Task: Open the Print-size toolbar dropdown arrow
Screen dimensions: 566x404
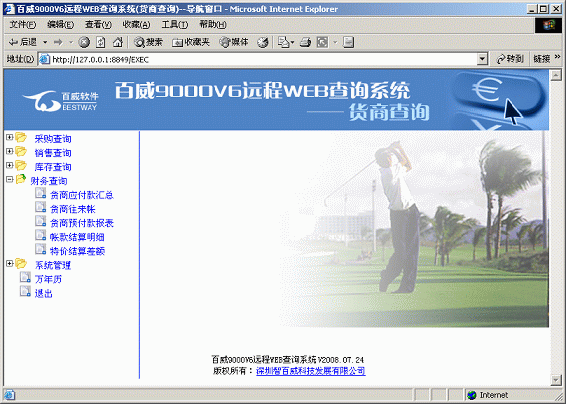Action: point(335,42)
